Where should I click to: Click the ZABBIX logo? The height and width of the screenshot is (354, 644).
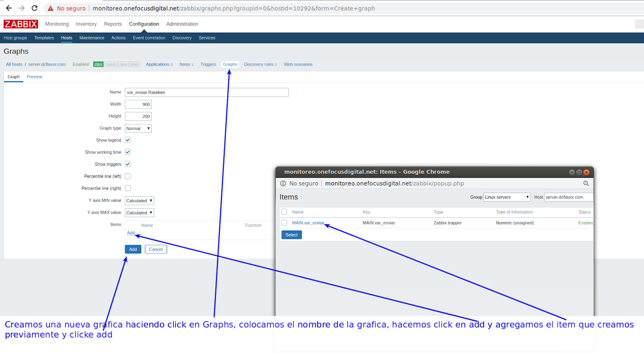pos(21,24)
